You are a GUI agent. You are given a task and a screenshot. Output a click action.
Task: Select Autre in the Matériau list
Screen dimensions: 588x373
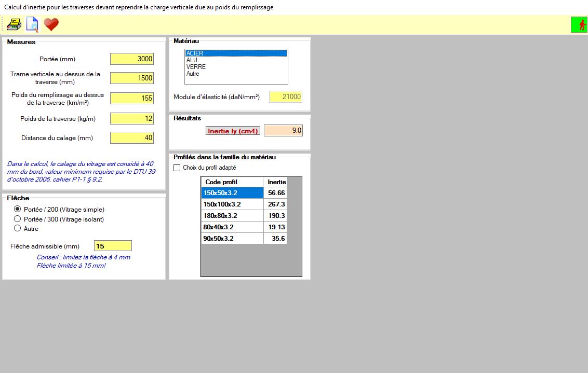[x=193, y=74]
